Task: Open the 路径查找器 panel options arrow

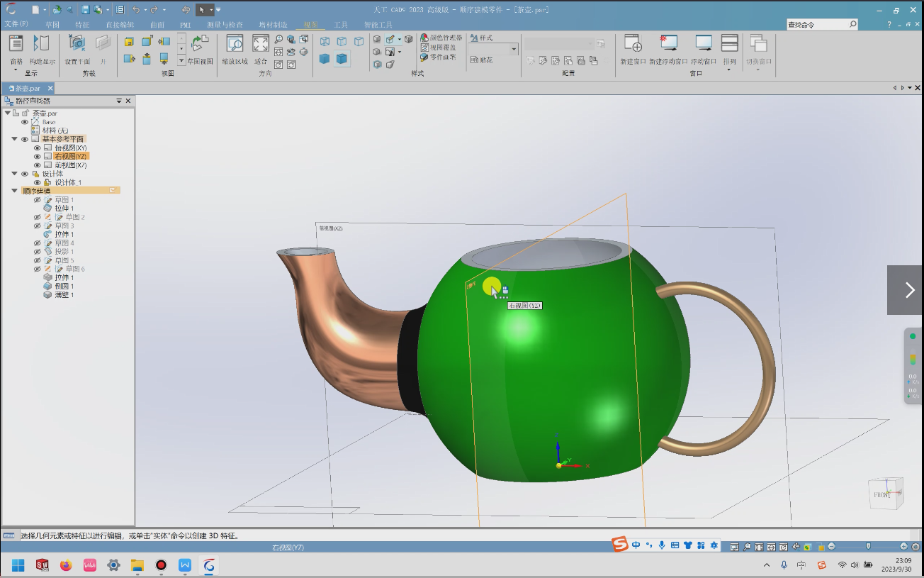Action: pos(119,101)
